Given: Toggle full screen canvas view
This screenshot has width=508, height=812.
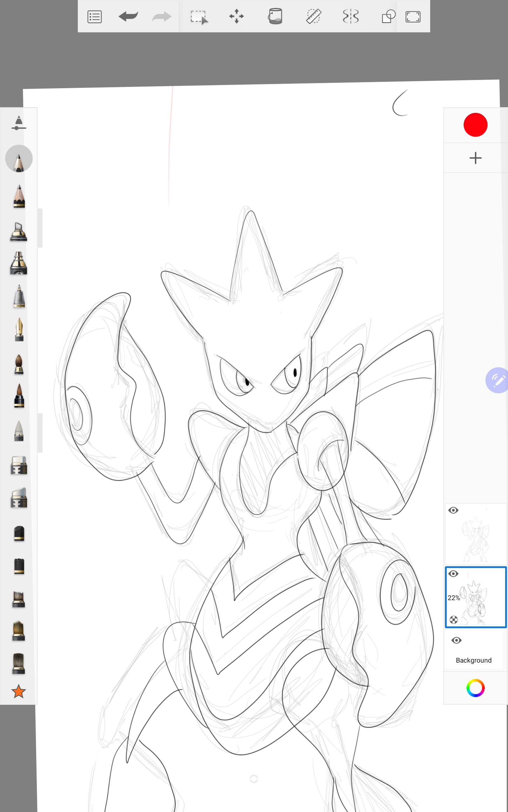Looking at the screenshot, I should point(413,16).
